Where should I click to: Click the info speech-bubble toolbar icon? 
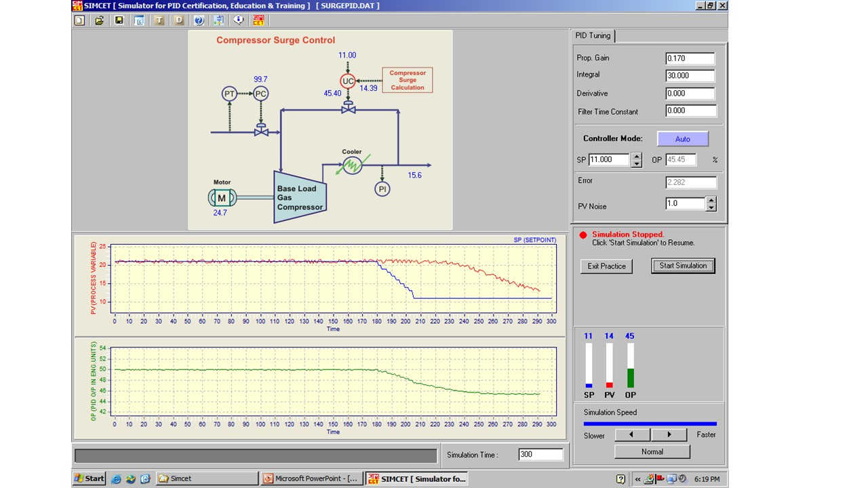pyautogui.click(x=239, y=20)
